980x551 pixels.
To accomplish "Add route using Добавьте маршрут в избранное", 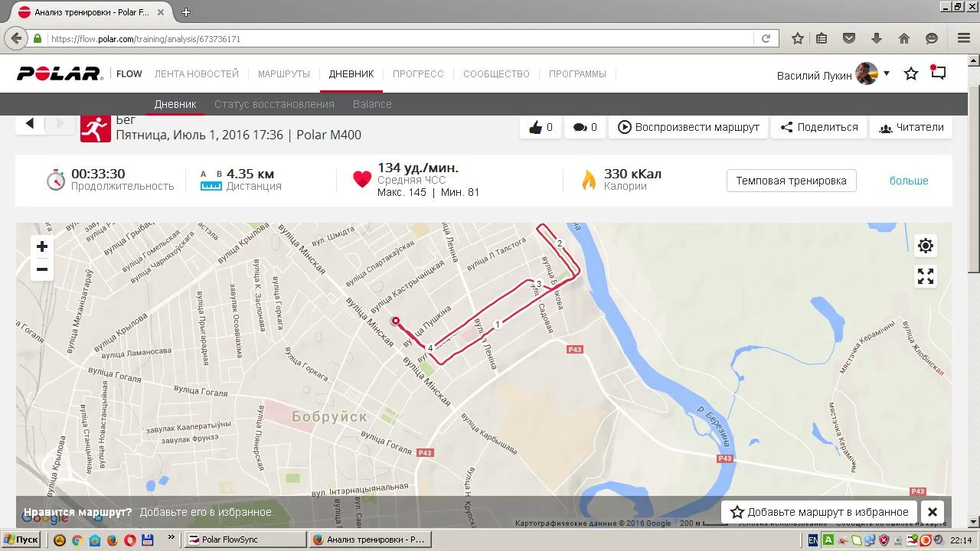I will [819, 512].
